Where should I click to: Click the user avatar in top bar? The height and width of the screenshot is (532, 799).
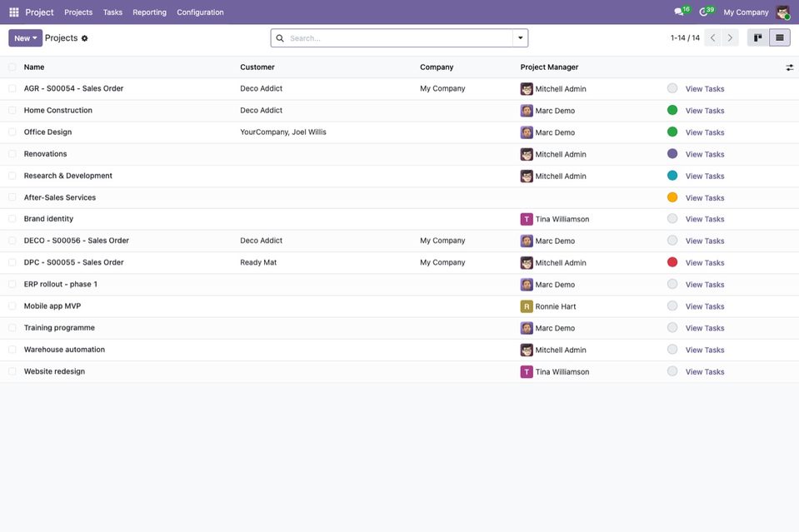tap(782, 12)
